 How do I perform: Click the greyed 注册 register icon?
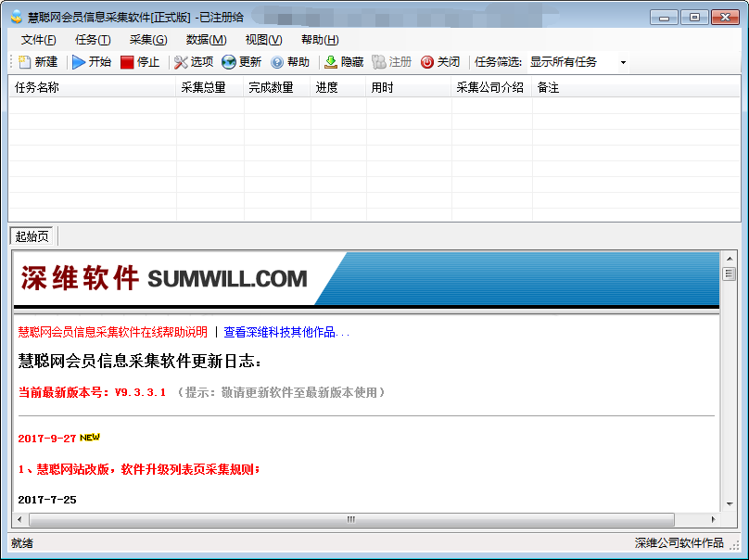(x=379, y=62)
